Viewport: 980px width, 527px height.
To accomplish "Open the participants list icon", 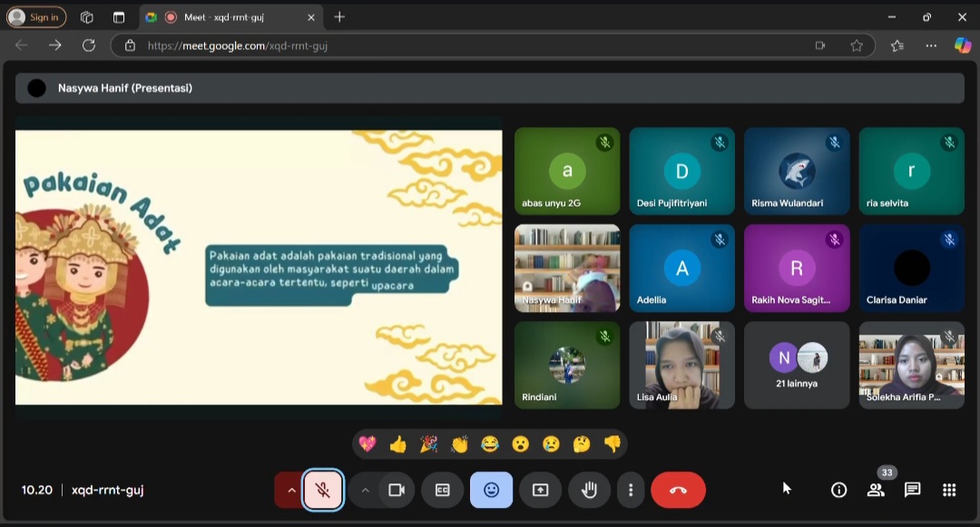I will tap(876, 490).
